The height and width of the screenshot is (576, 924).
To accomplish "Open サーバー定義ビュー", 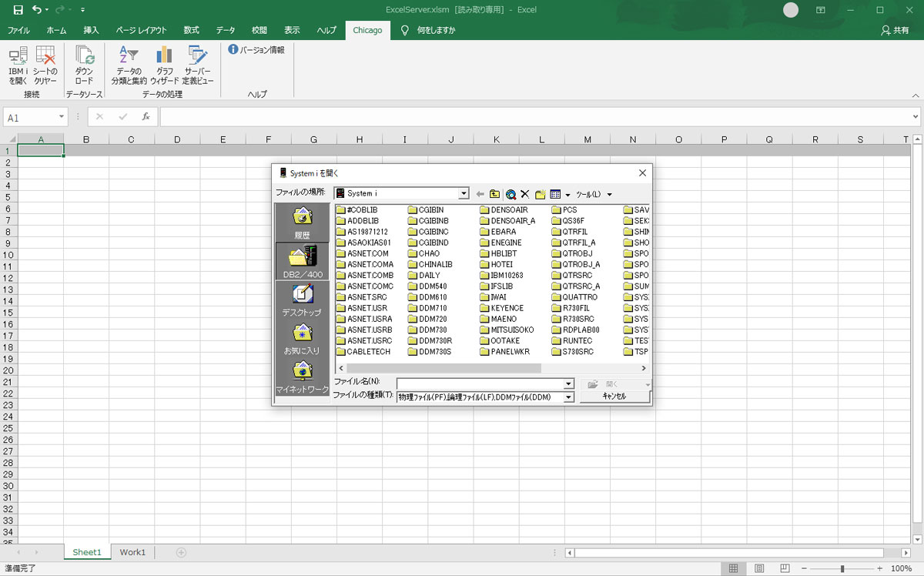I will [199, 65].
